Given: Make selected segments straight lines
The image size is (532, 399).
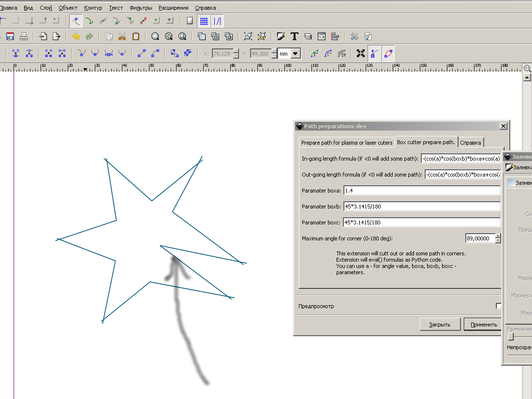Looking at the screenshot, I should pos(142,53).
